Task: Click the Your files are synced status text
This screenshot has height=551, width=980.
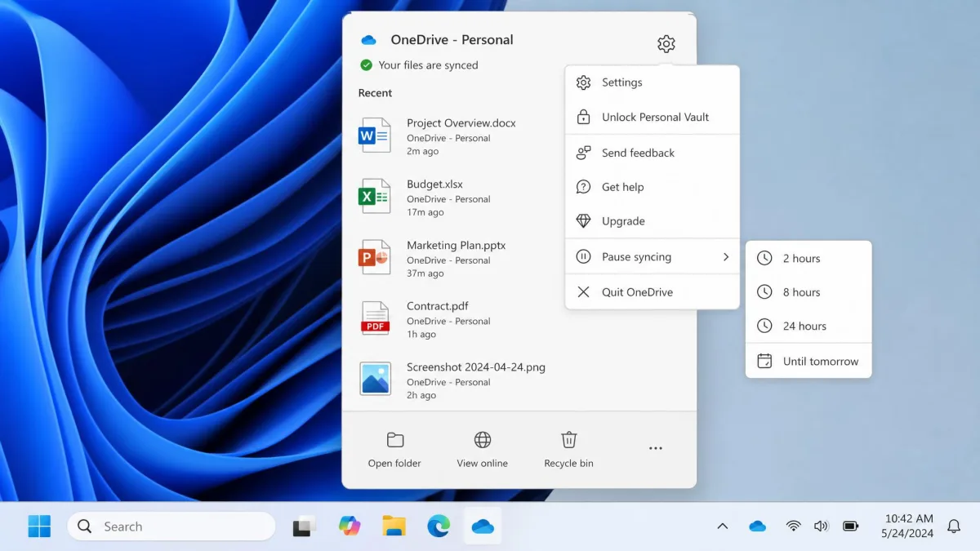Action: [429, 65]
